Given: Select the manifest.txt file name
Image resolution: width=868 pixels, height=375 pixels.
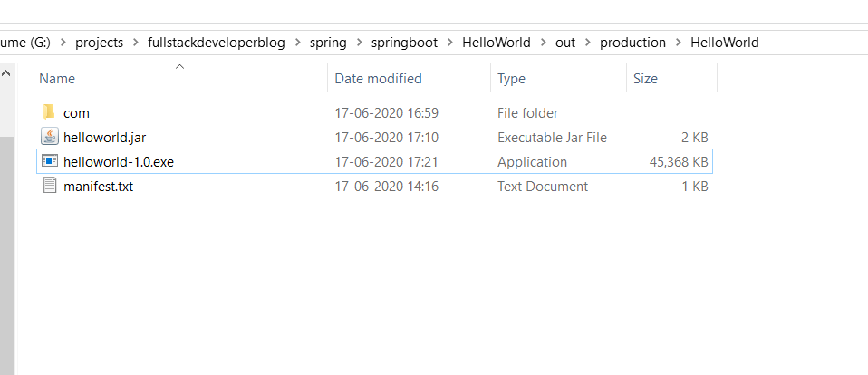Looking at the screenshot, I should 99,187.
